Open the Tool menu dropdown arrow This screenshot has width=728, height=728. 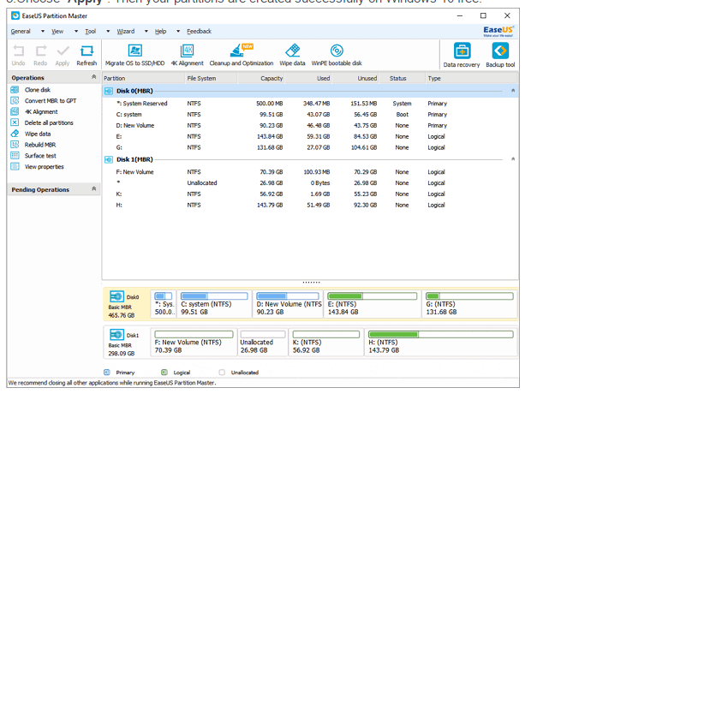tap(108, 32)
